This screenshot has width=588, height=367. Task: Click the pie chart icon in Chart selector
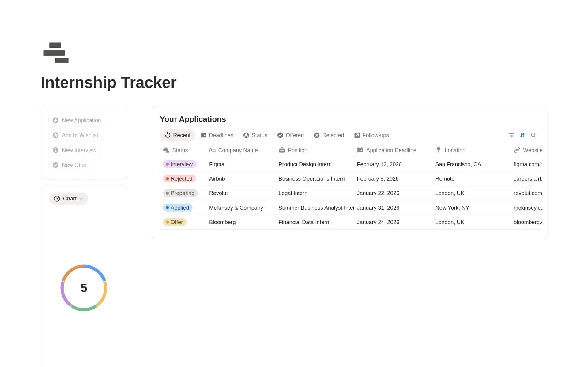[x=57, y=199]
